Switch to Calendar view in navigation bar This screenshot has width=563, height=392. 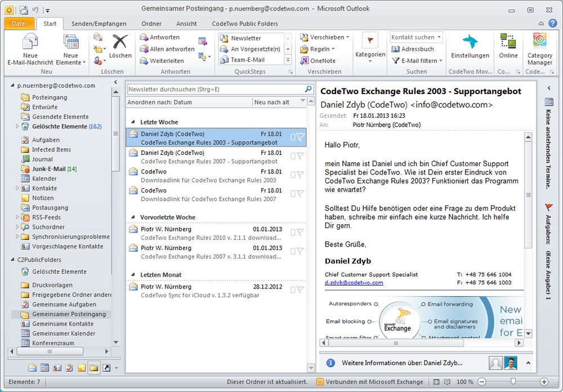(44, 368)
